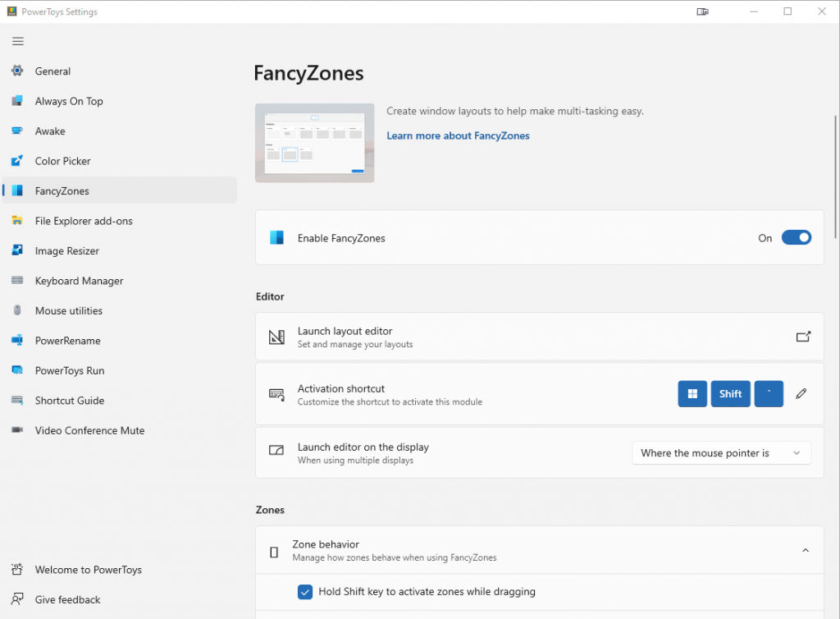Viewport: 840px width, 619px height.
Task: Click the Mouse utilities icon
Action: [x=17, y=310]
